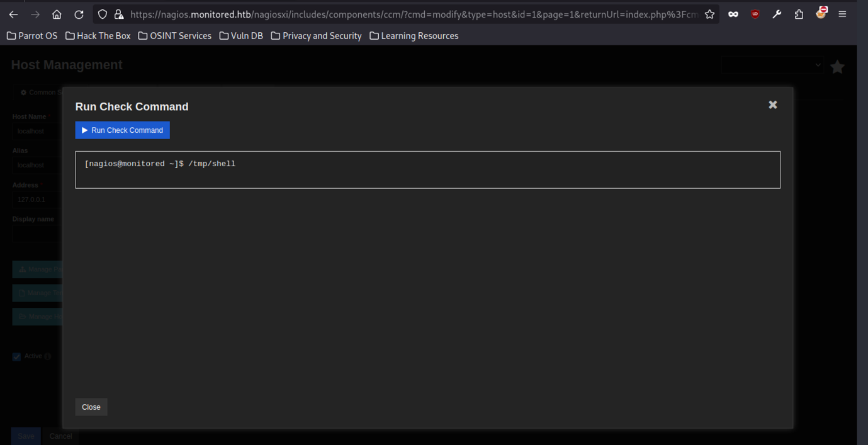Close the Run Check Command dialog via X

point(772,105)
